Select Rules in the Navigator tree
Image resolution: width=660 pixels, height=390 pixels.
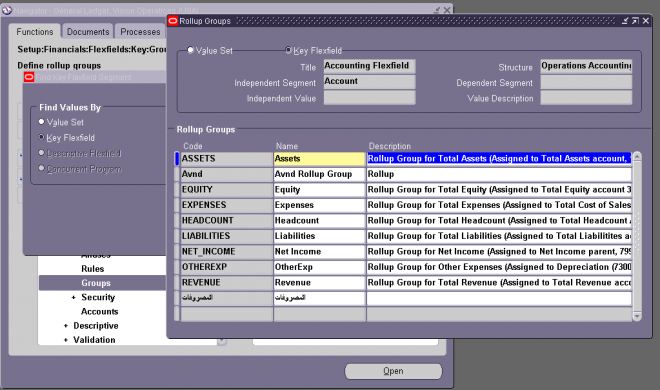pos(93,269)
